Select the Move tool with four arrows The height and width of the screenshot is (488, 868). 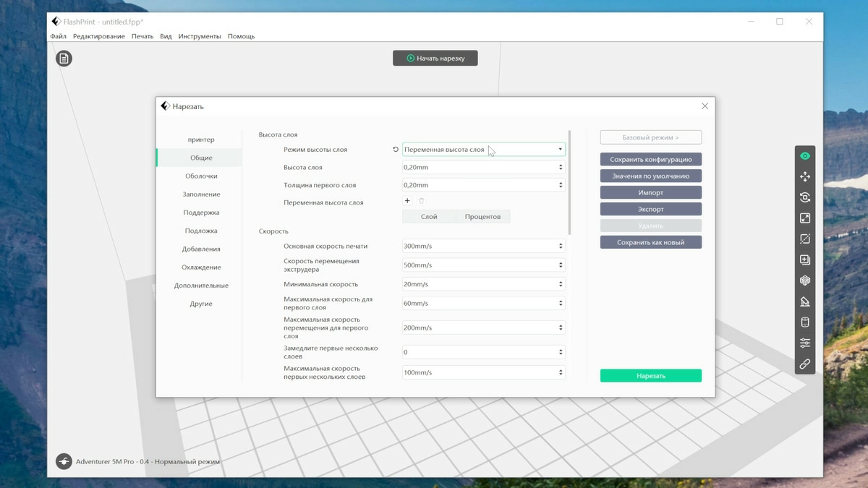coord(805,176)
